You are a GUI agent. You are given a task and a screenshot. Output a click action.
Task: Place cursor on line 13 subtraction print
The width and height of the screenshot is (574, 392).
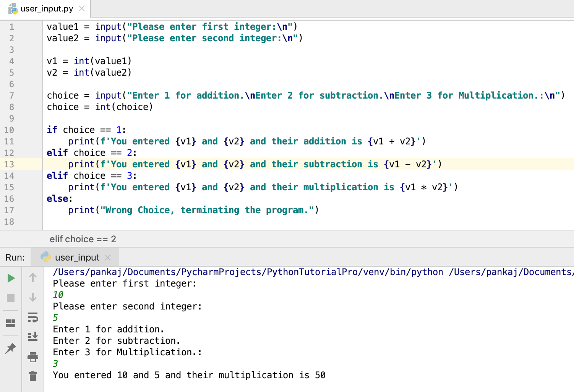point(229,164)
